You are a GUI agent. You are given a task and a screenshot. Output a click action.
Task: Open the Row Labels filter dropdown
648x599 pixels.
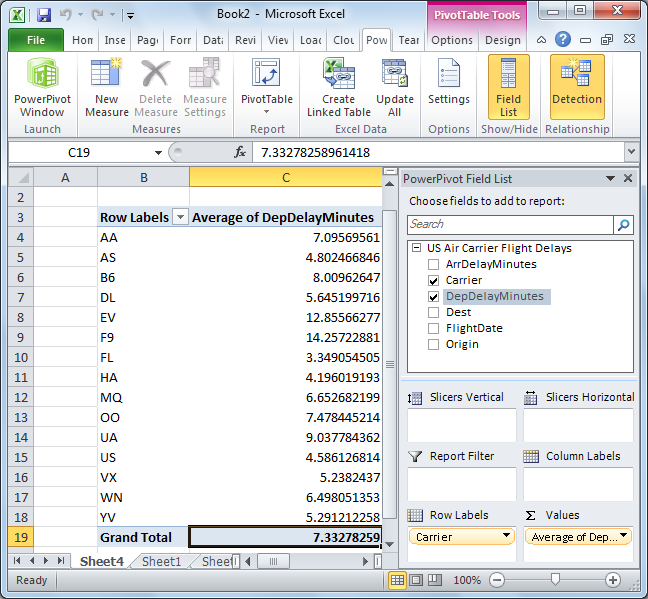click(x=180, y=217)
